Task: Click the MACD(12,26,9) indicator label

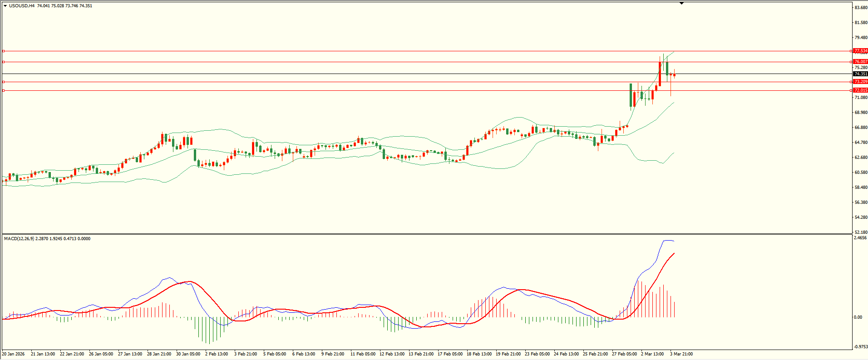Action: tap(19, 239)
